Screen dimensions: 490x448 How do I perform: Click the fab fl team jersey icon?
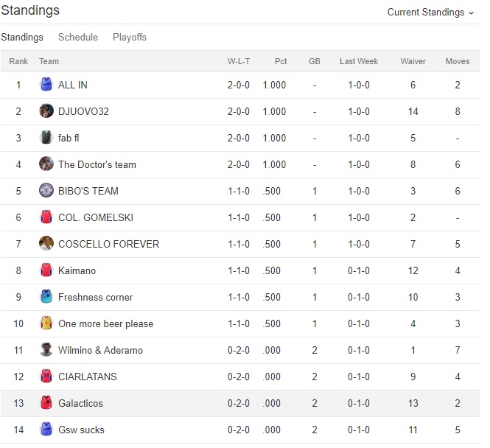point(46,138)
